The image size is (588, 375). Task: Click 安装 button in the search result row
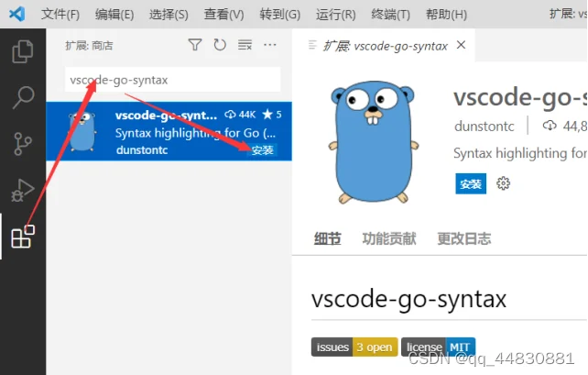coord(263,150)
